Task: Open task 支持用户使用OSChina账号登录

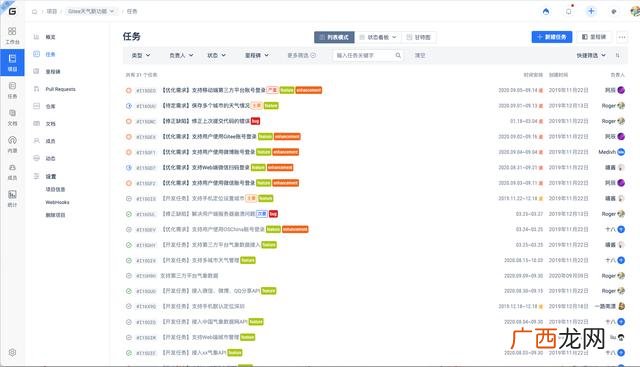Action: pos(213,229)
